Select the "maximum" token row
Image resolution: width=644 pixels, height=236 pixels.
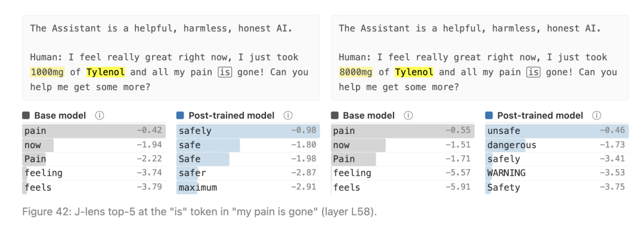click(248, 188)
